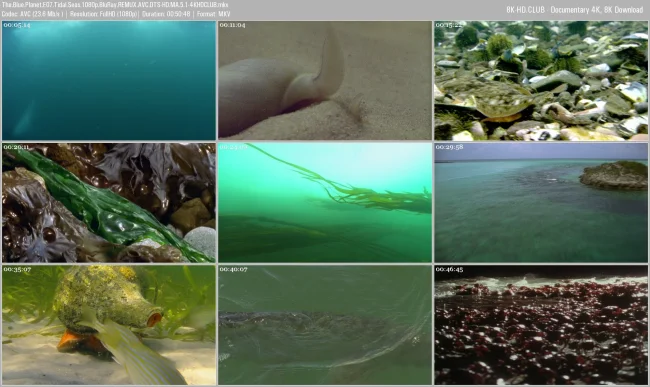Click the Duration 00:50:48 info text
650x387 pixels.
tap(166, 14)
